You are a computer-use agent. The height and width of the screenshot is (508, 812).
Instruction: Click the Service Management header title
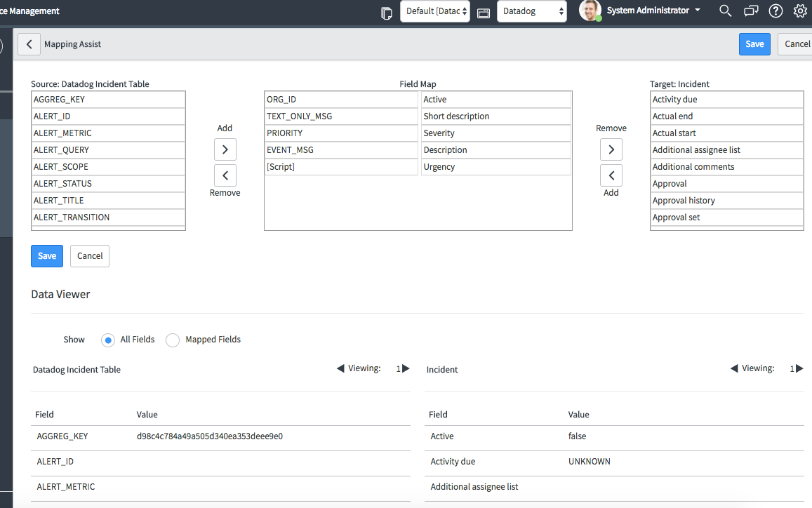(x=29, y=11)
